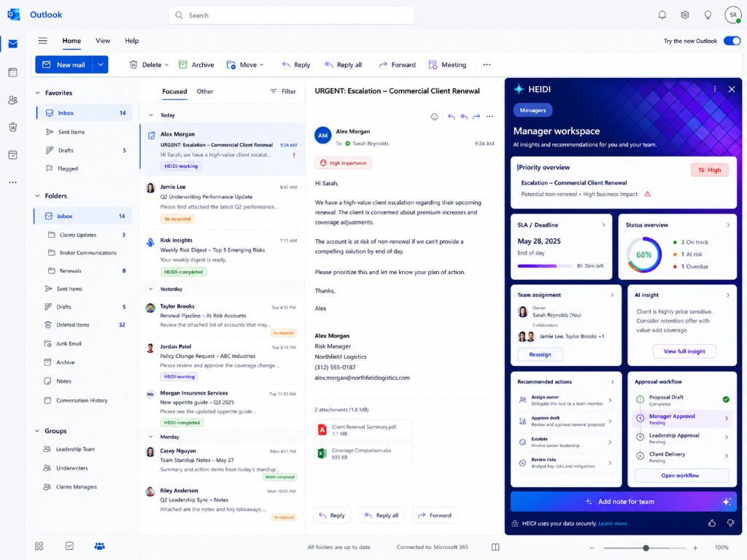The width and height of the screenshot is (747, 560).
Task: Open the Delete dropdown arrow
Action: [167, 65]
